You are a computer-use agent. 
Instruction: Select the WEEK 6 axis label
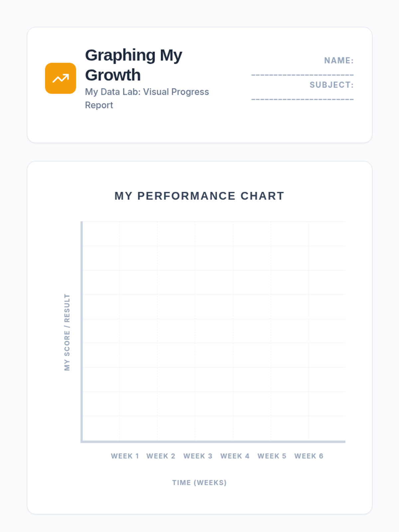coord(309,456)
